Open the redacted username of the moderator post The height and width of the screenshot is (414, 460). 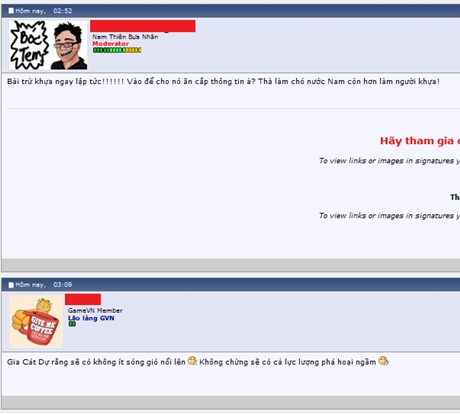[143, 26]
